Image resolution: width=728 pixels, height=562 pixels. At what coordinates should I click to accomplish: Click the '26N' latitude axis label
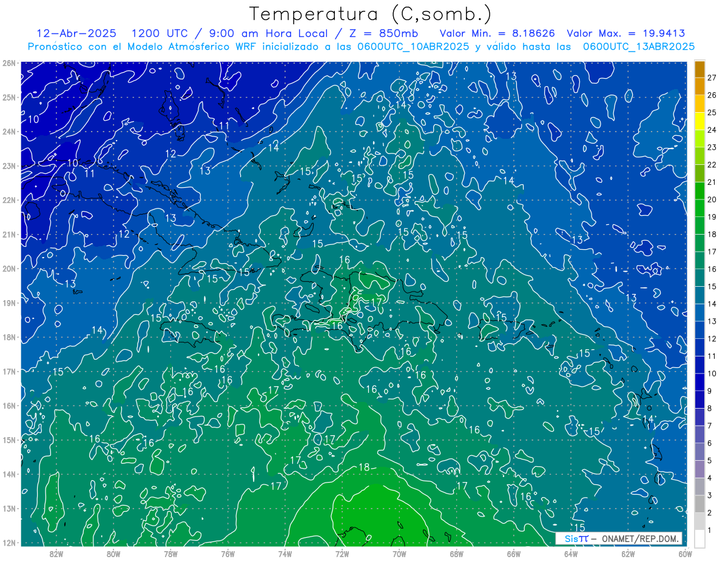pyautogui.click(x=9, y=63)
